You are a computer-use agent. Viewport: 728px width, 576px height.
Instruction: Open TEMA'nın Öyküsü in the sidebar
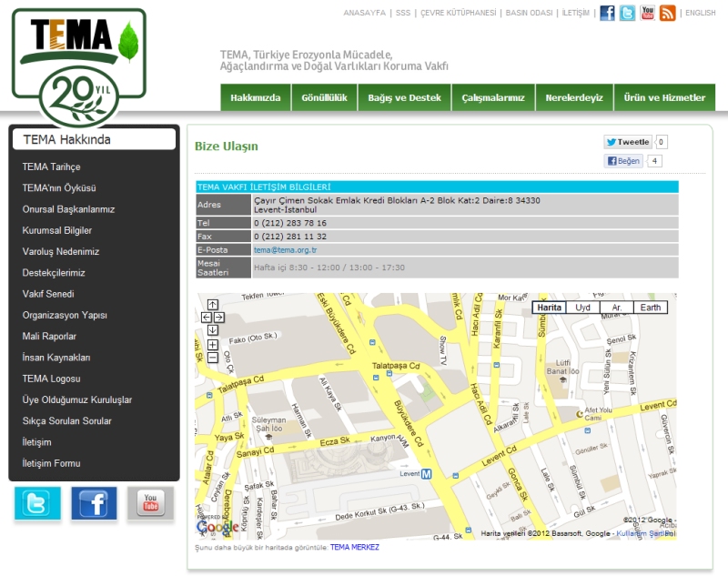pos(59,188)
